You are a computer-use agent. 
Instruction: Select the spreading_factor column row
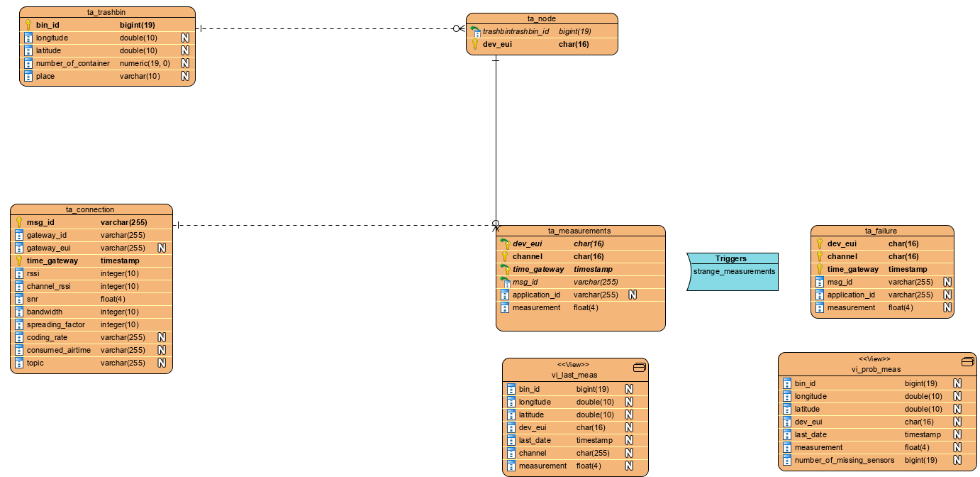pyautogui.click(x=56, y=324)
